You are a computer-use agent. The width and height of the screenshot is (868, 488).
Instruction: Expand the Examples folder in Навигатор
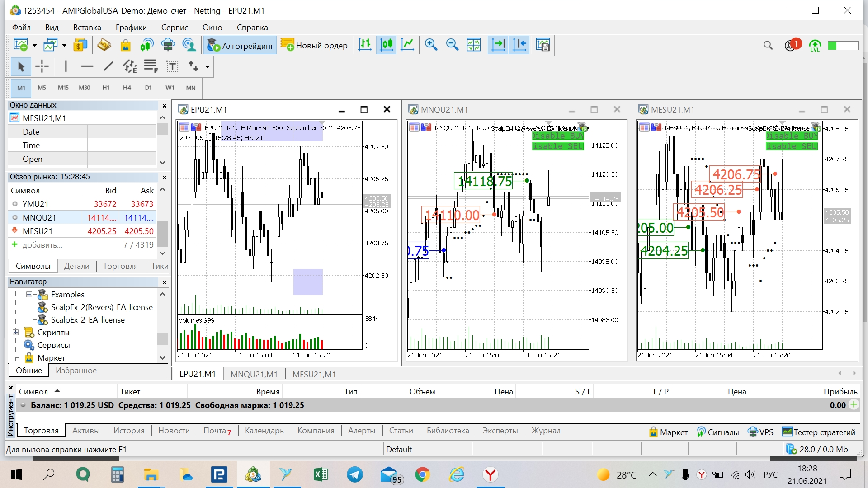29,295
